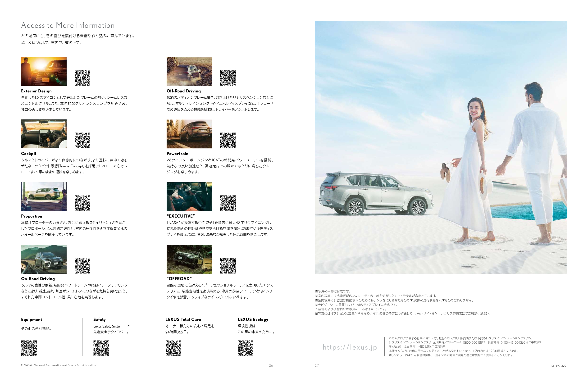Open the https://lexus.jp link

(x=350, y=347)
